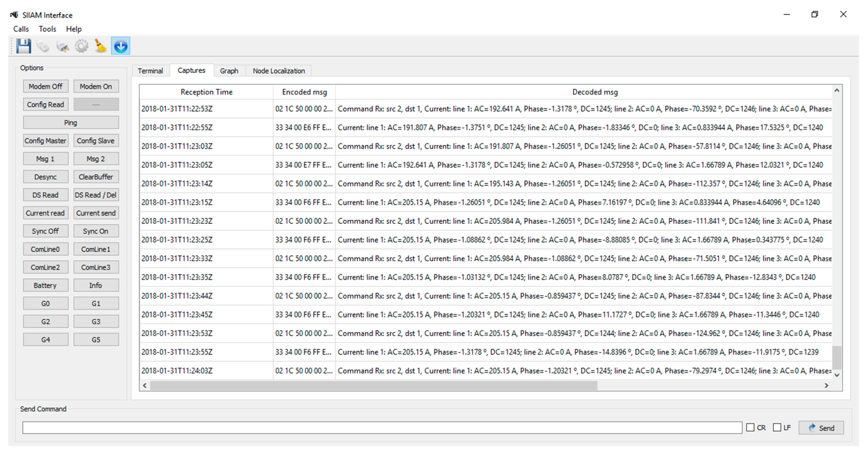The height and width of the screenshot is (453, 868).
Task: Click the disconnect plug icon with prongs
Action: coord(62,46)
